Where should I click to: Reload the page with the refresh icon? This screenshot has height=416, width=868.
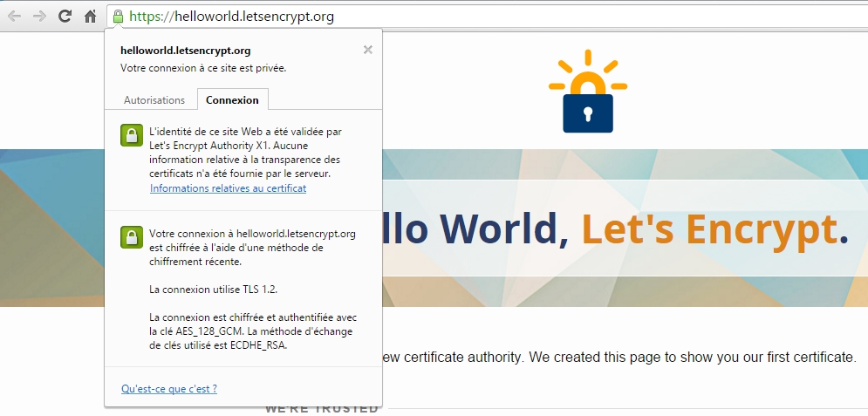click(65, 16)
